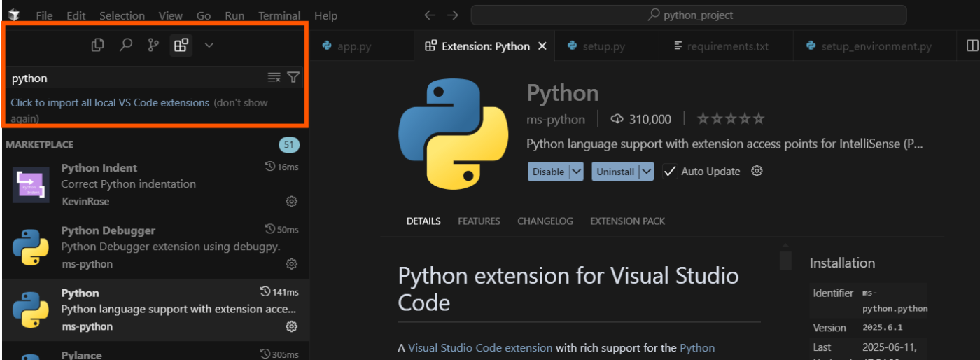Click the don't show again link
980x360 pixels.
click(x=139, y=111)
